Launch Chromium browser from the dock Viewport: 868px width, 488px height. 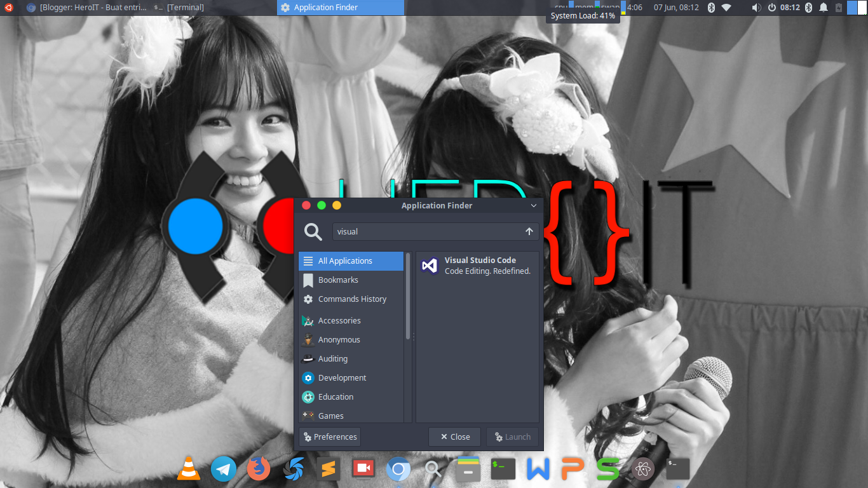(398, 469)
